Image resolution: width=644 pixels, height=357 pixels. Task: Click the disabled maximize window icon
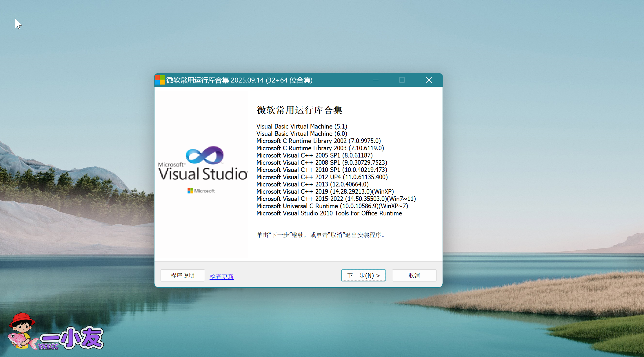click(x=402, y=80)
